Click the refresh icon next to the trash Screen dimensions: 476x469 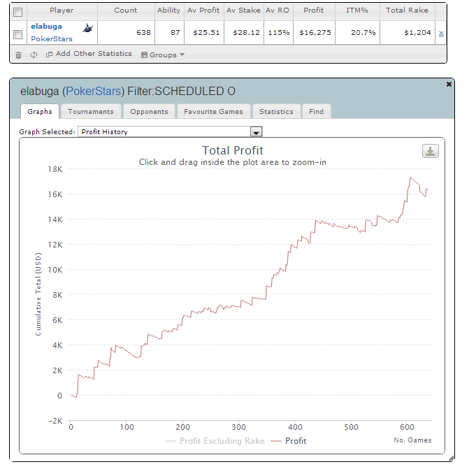(34, 55)
